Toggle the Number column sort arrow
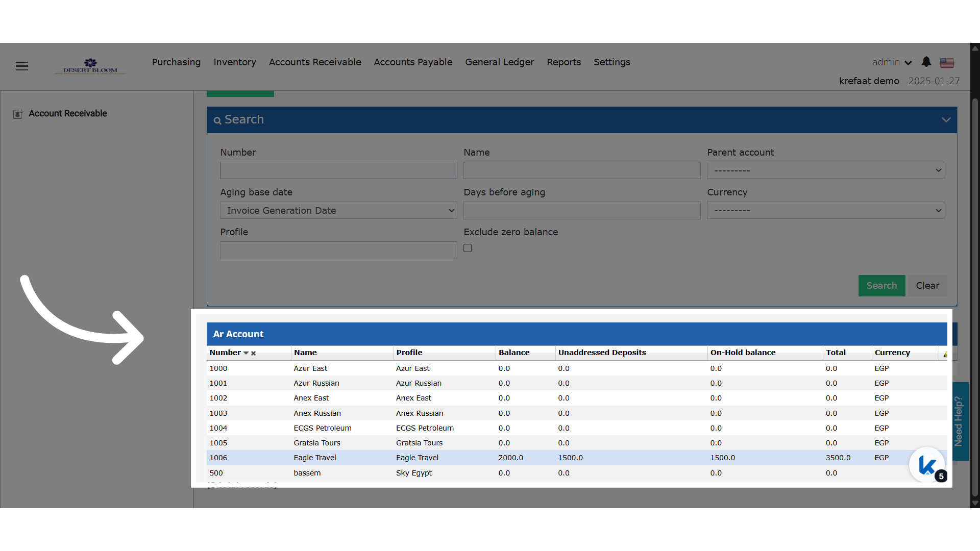The height and width of the screenshot is (551, 980). [x=246, y=353]
